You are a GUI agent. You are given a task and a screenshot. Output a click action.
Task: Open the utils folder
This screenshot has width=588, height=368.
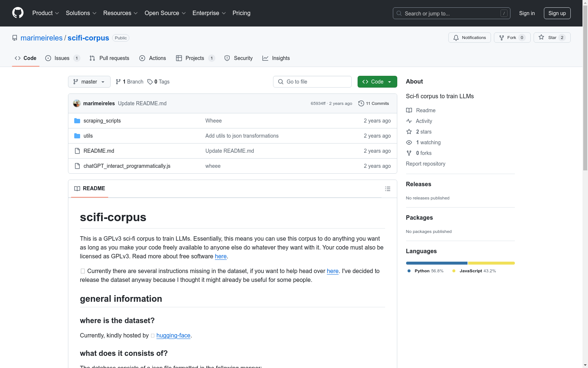point(88,136)
